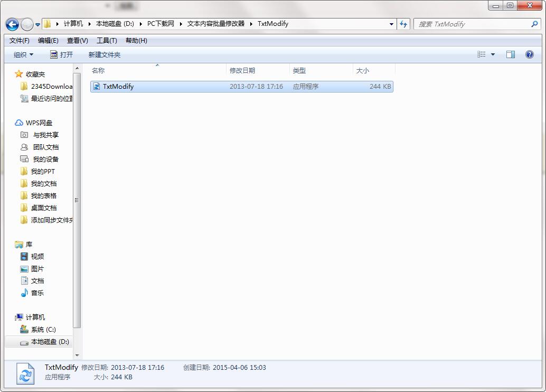Viewport: 546px width, 392px height.
Task: Open the address bar history dropdown
Action: 391,24
